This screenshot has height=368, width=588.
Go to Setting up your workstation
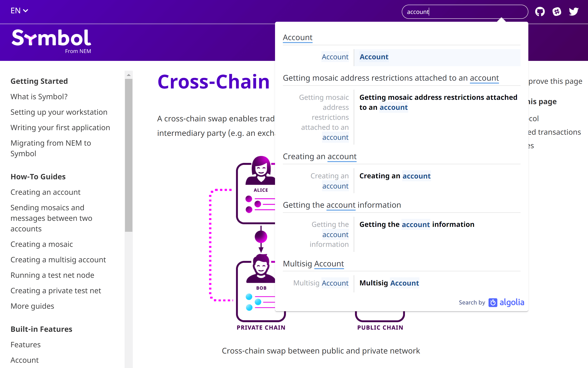[x=59, y=112]
